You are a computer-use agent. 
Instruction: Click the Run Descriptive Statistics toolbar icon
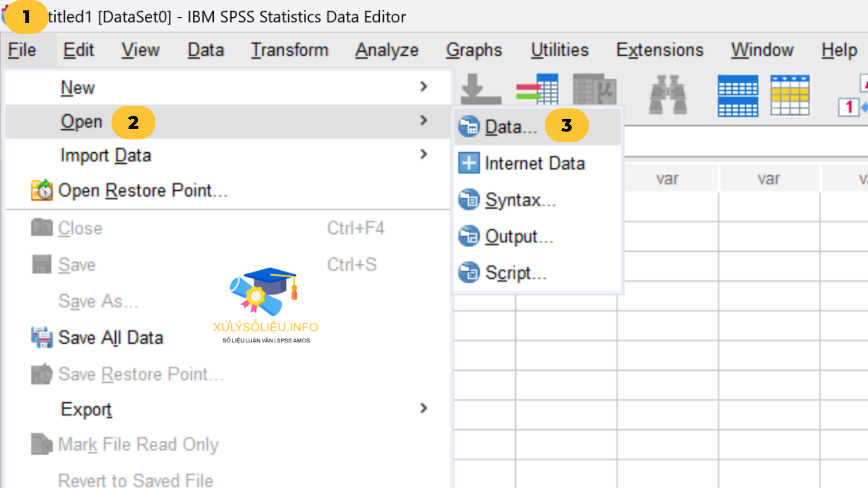coord(594,89)
